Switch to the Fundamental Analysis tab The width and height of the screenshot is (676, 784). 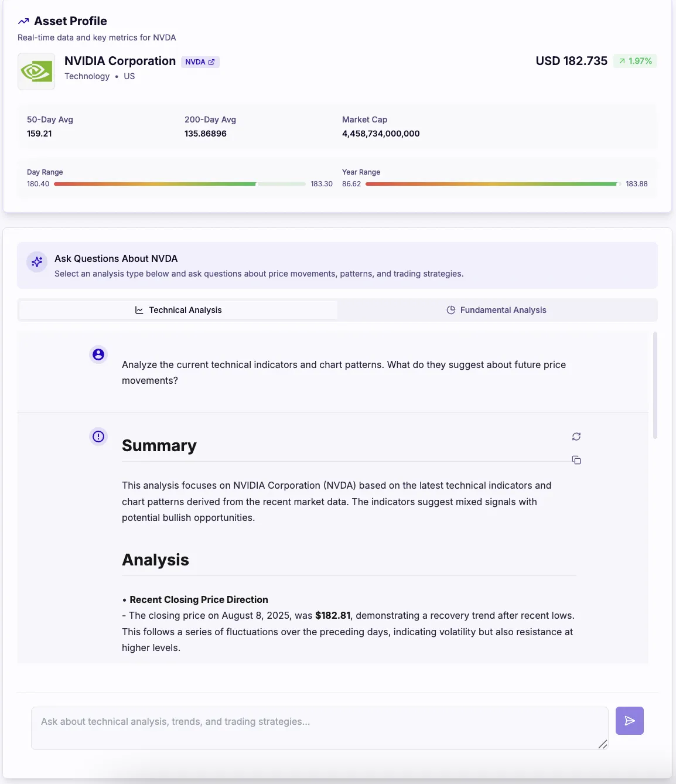click(497, 310)
